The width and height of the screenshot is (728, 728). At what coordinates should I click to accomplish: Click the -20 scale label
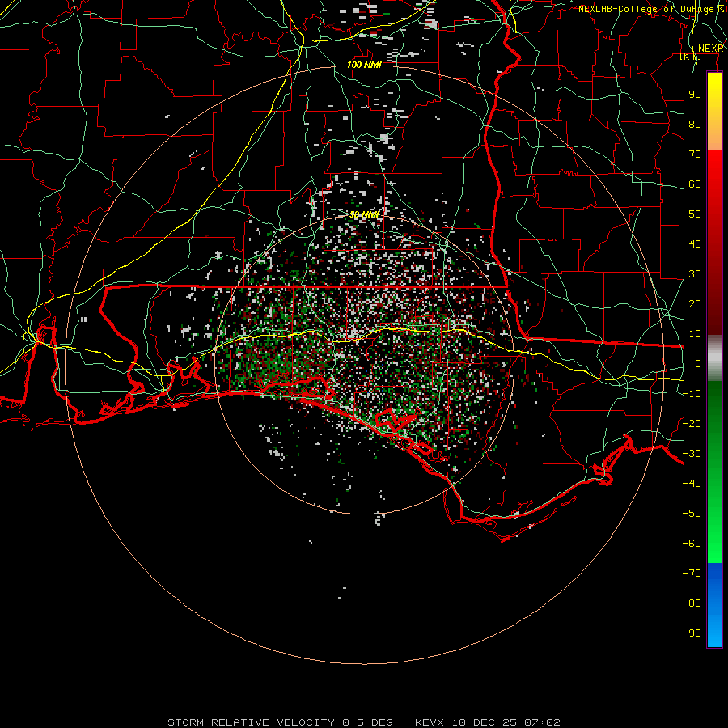pos(692,424)
